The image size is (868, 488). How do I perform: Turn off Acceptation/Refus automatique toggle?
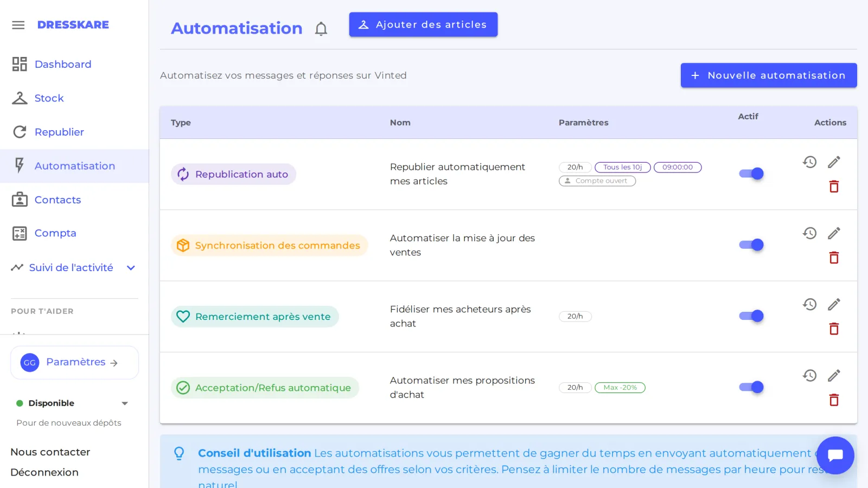pyautogui.click(x=751, y=387)
